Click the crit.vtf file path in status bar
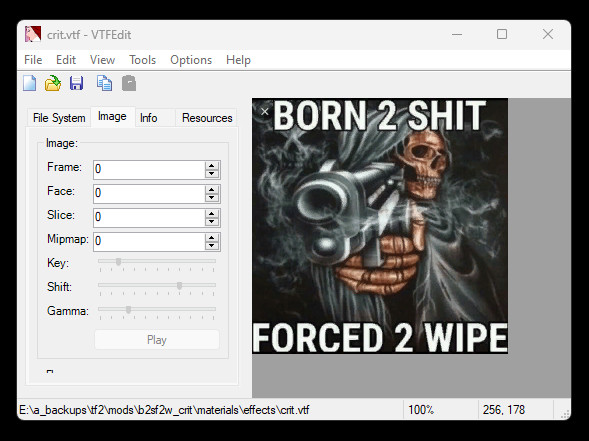589x441 pixels. click(164, 410)
